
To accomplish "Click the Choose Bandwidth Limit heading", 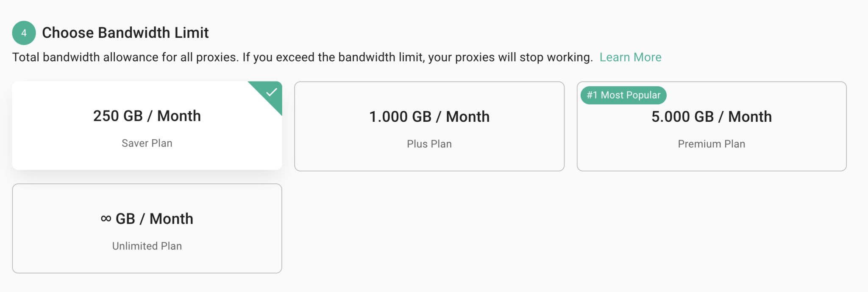I will click(125, 33).
